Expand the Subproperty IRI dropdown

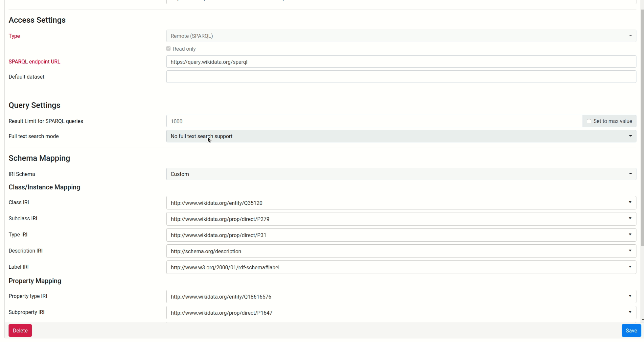click(630, 312)
